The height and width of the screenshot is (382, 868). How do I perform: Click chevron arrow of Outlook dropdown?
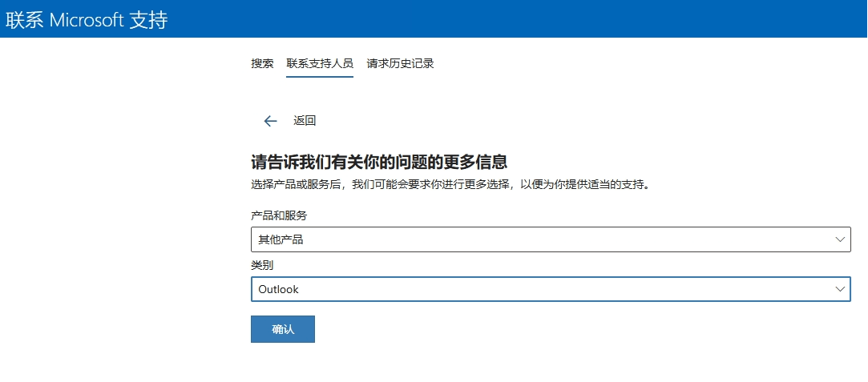pos(840,289)
